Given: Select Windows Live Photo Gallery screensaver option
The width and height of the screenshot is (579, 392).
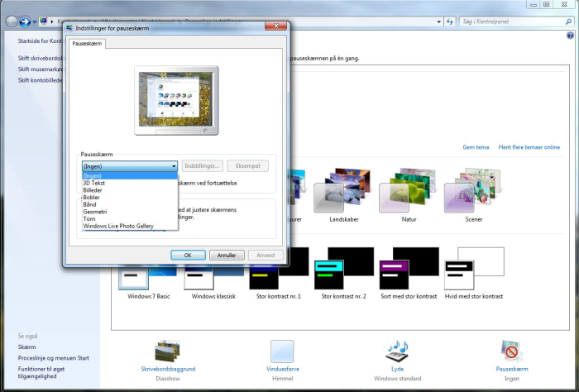Looking at the screenshot, I should tap(118, 226).
